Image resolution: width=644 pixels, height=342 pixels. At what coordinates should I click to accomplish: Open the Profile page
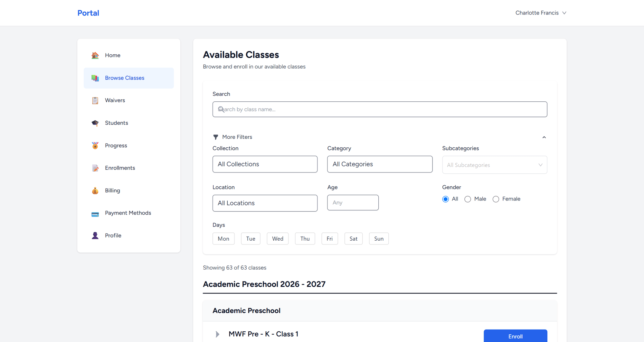tap(129, 236)
